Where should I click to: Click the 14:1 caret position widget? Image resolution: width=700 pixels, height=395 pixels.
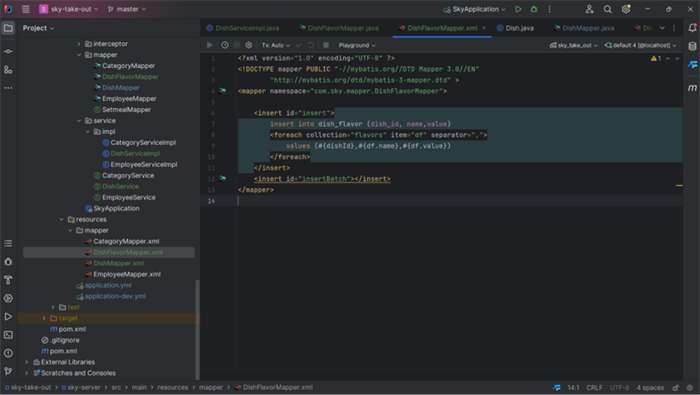click(x=573, y=387)
